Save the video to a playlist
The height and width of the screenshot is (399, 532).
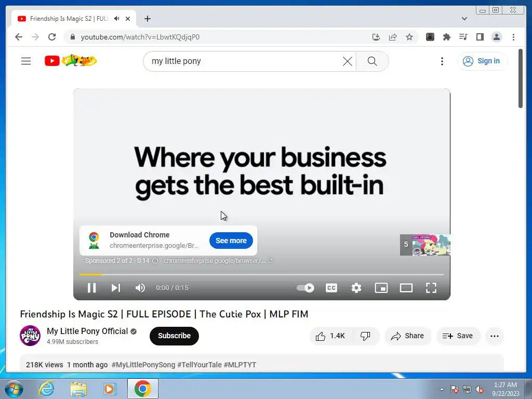458,336
